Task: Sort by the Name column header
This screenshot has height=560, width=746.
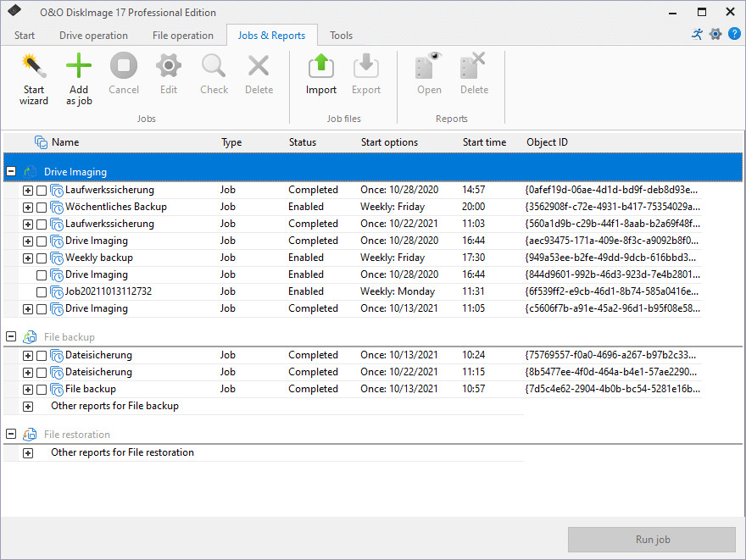Action: tap(65, 142)
